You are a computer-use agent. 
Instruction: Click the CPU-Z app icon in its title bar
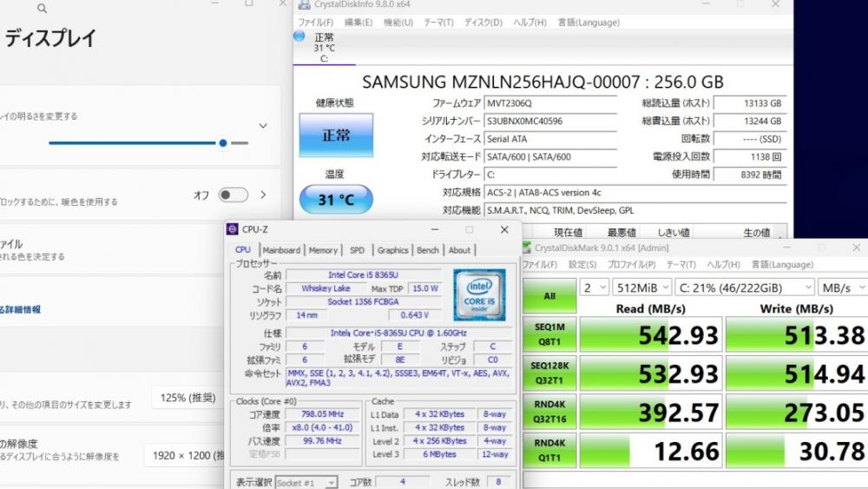tap(233, 229)
